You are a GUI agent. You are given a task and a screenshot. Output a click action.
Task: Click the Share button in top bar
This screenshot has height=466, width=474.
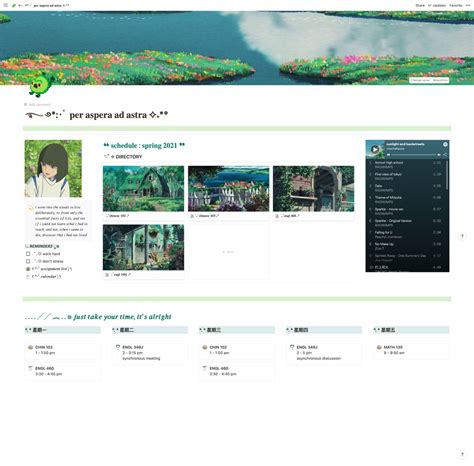tap(420, 5)
